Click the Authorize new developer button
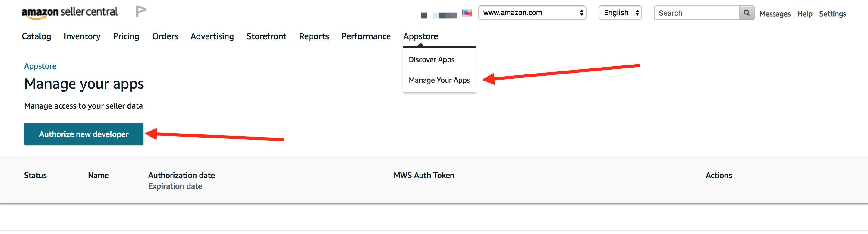This screenshot has width=868, height=234. [x=83, y=134]
